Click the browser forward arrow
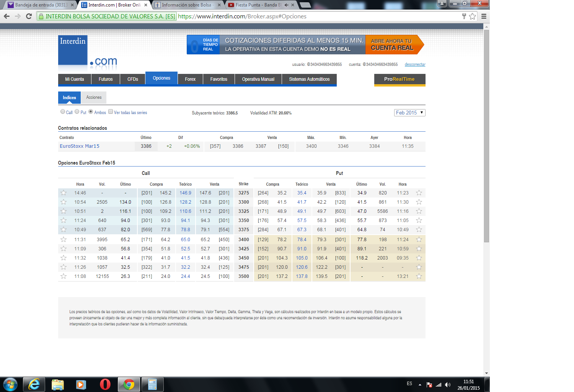The image size is (574, 392). (18, 16)
